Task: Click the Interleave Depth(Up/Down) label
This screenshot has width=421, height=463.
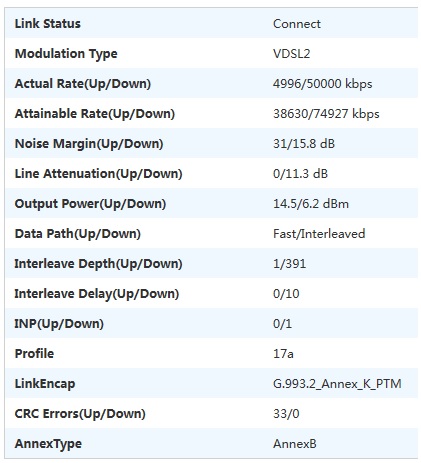Action: point(98,264)
